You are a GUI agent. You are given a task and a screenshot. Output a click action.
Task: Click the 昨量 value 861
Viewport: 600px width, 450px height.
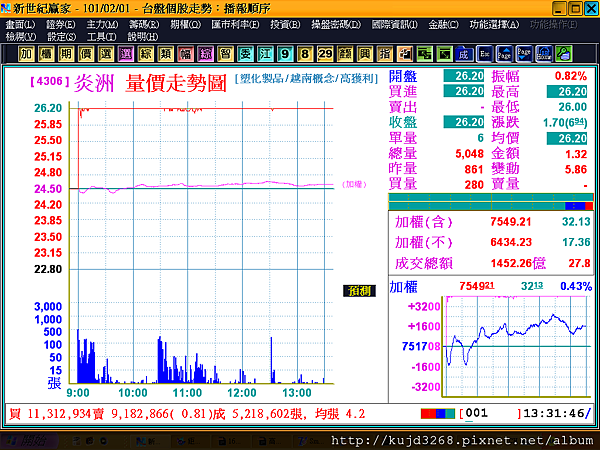pyautogui.click(x=474, y=169)
